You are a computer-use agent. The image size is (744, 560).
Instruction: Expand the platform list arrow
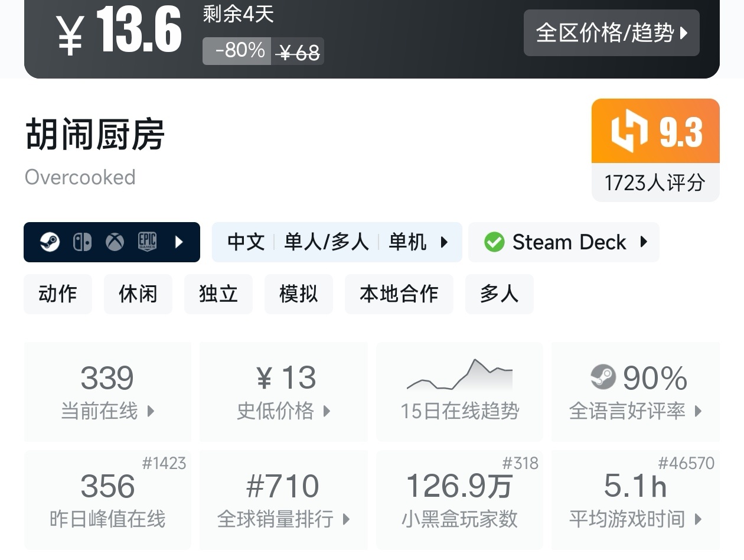pos(180,242)
